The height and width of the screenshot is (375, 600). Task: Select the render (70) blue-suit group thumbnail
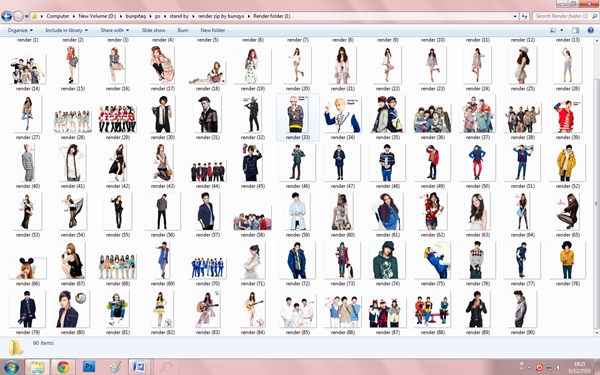pos(207,267)
